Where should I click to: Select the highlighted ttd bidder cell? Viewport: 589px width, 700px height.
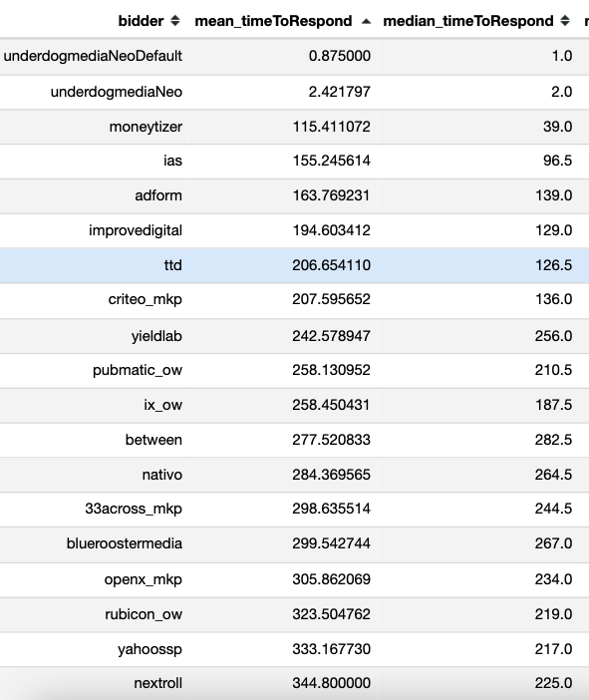(173, 265)
